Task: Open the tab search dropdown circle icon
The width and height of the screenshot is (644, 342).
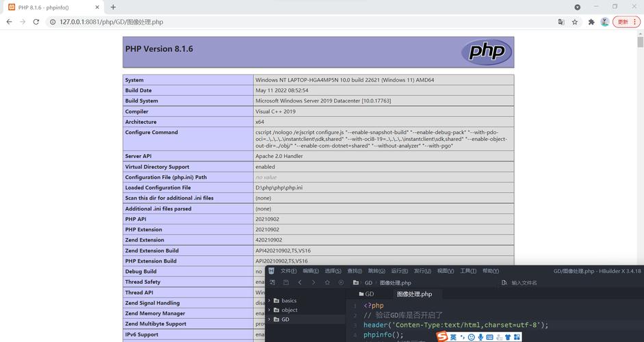Action: [577, 7]
